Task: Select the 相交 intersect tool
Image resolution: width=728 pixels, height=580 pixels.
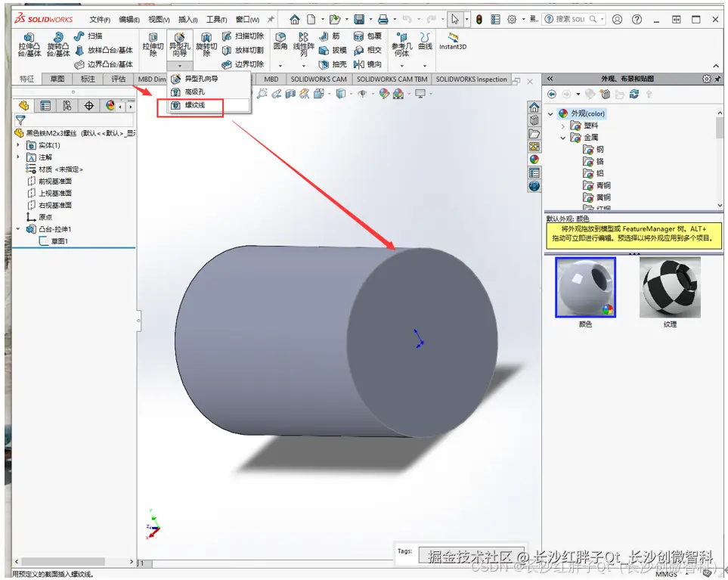Action: pyautogui.click(x=367, y=50)
